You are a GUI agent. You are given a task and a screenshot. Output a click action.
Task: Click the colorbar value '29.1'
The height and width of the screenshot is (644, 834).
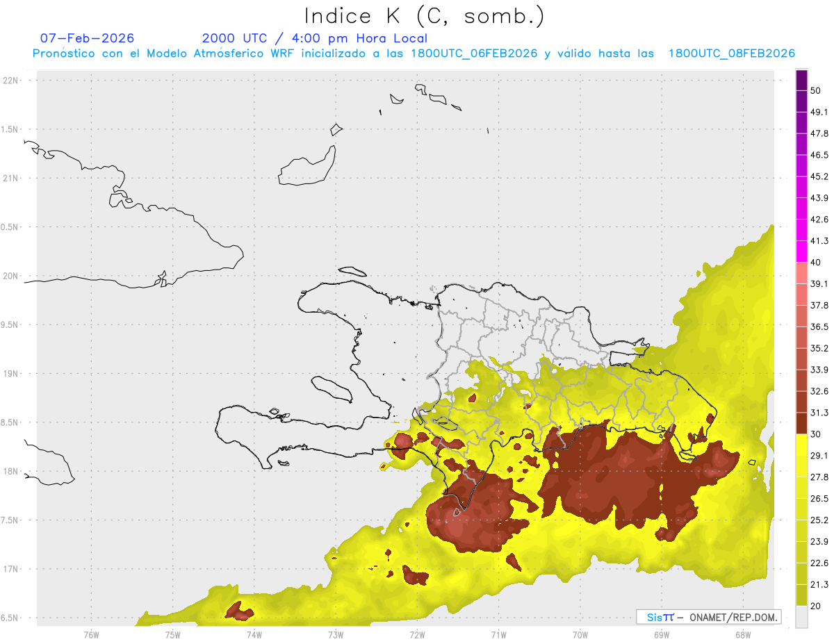819,456
